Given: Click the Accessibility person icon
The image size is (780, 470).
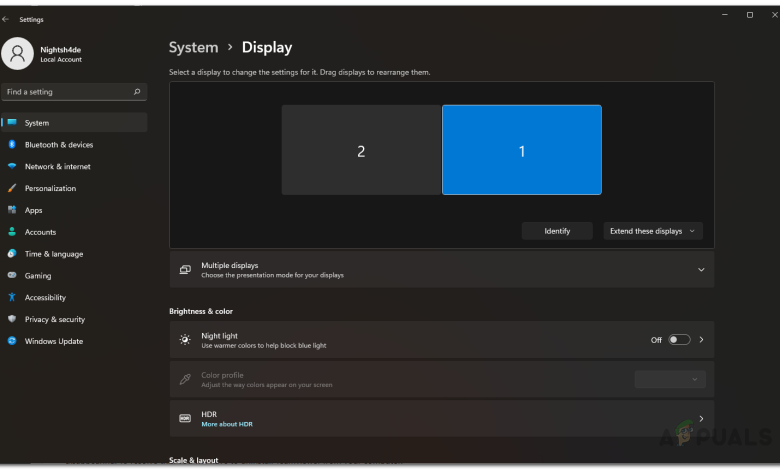Looking at the screenshot, I should click(12, 298).
